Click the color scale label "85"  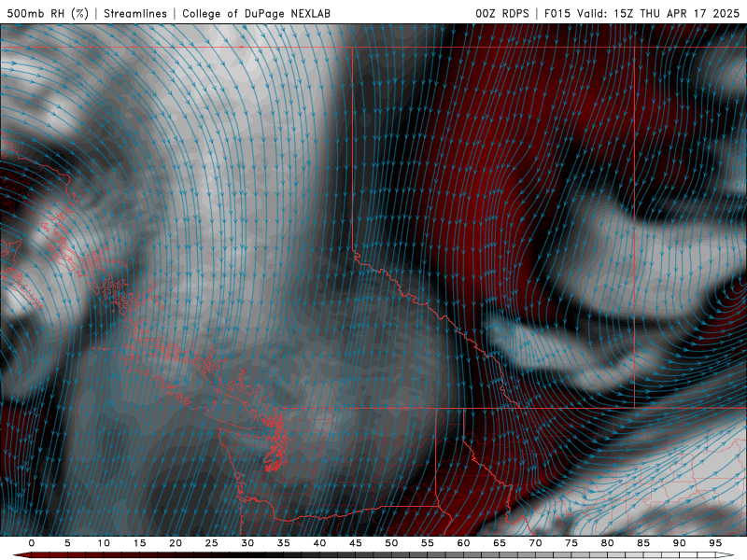(x=643, y=543)
